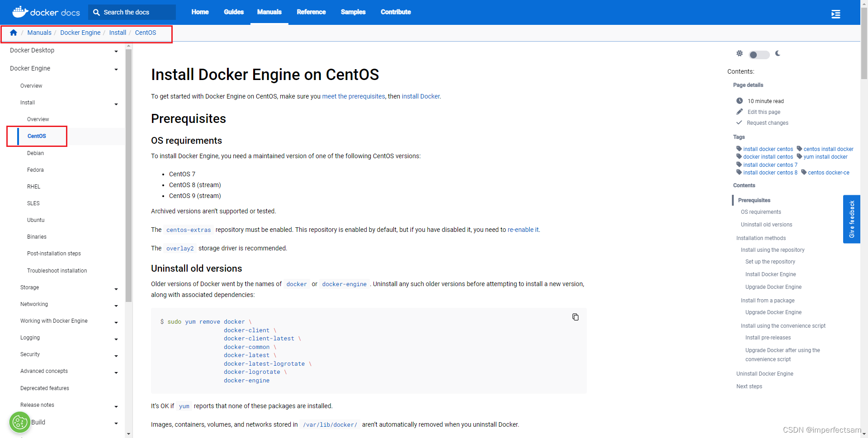Select RHEL in install list
The width and height of the screenshot is (868, 438).
33,187
